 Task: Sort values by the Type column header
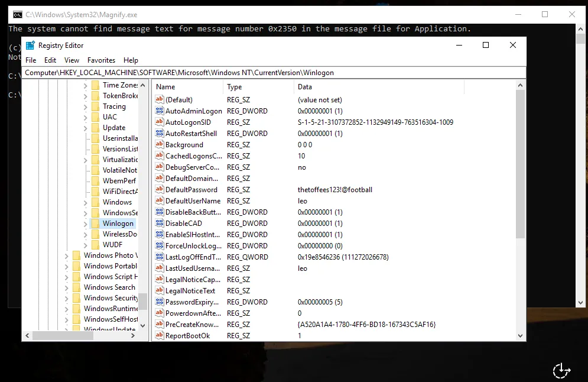click(x=258, y=87)
